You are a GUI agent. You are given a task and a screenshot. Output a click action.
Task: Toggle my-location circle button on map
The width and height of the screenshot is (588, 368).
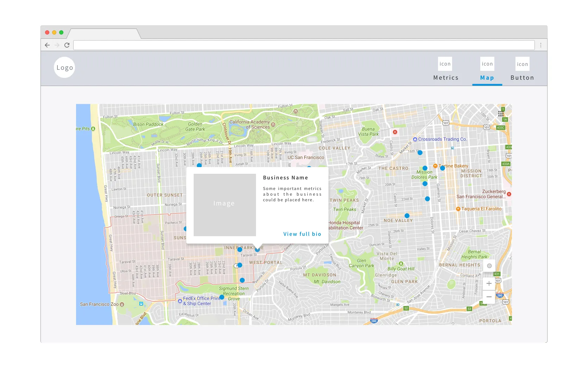coord(489,266)
